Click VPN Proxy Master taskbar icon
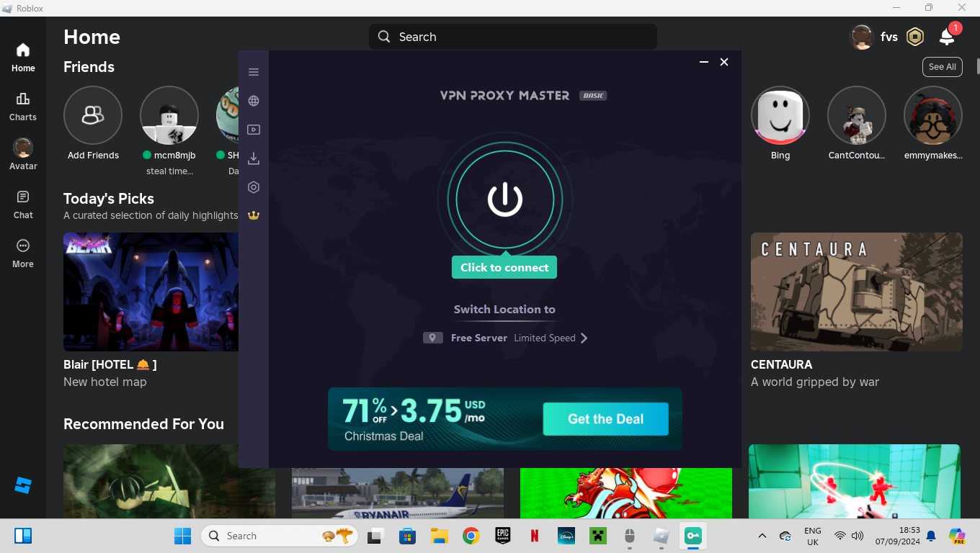 (x=692, y=536)
